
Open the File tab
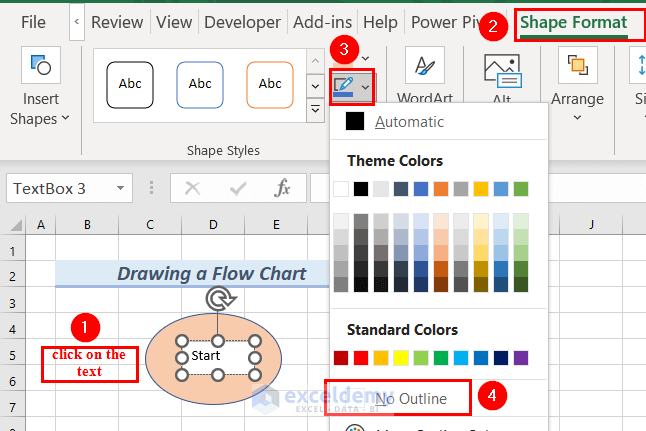[x=33, y=22]
